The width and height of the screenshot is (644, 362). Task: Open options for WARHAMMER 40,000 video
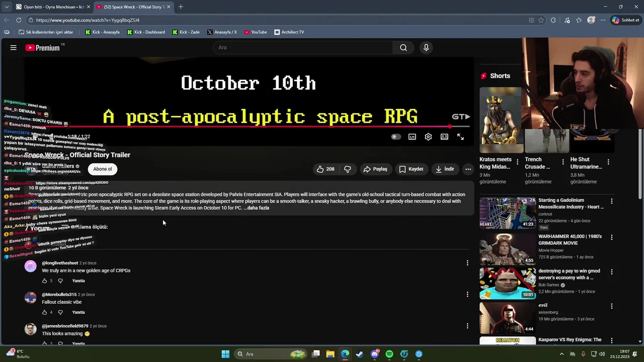[612, 237]
